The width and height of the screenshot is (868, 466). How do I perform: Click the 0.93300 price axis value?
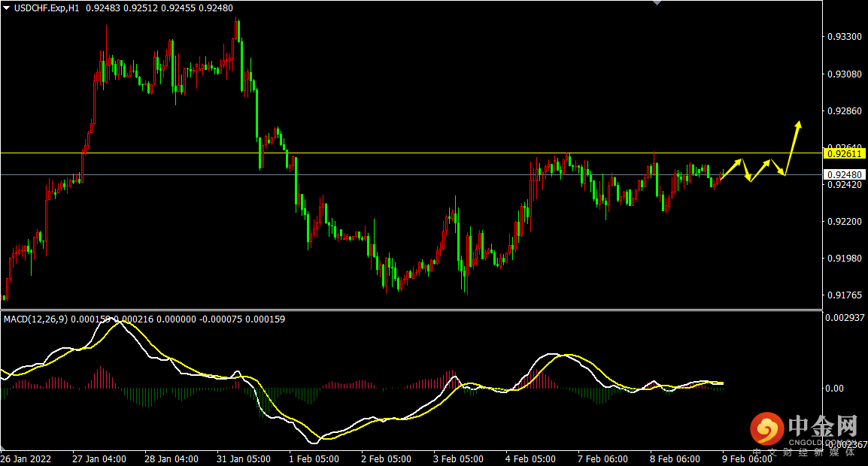(x=844, y=37)
